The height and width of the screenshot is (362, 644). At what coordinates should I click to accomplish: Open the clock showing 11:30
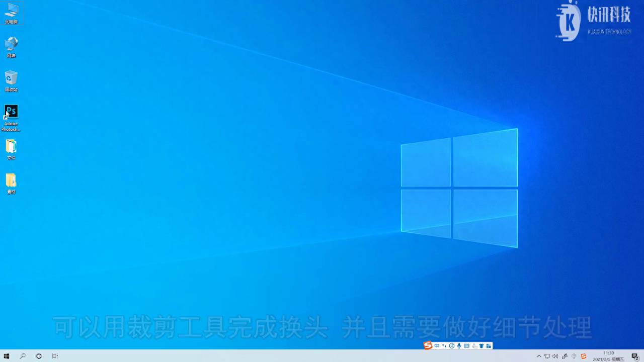tap(608, 356)
